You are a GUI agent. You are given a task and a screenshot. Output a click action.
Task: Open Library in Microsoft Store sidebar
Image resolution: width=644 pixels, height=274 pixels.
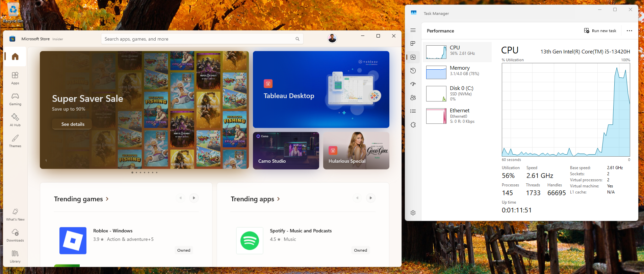(x=15, y=256)
